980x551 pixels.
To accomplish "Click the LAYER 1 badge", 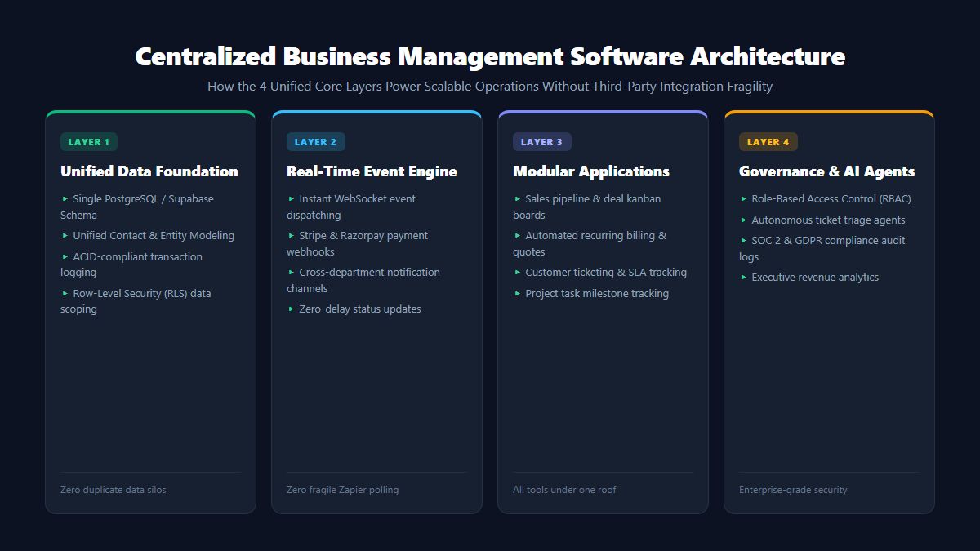I will (x=89, y=142).
